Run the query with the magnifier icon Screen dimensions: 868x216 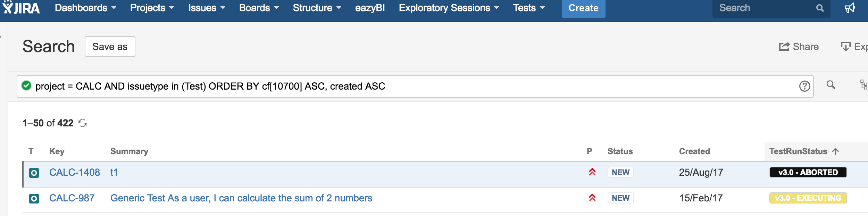click(831, 85)
